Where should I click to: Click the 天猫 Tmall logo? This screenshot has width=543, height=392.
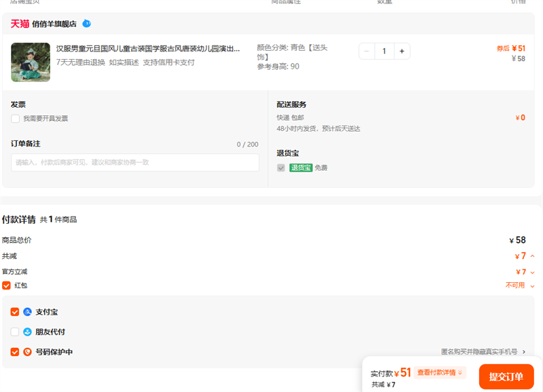(x=20, y=24)
